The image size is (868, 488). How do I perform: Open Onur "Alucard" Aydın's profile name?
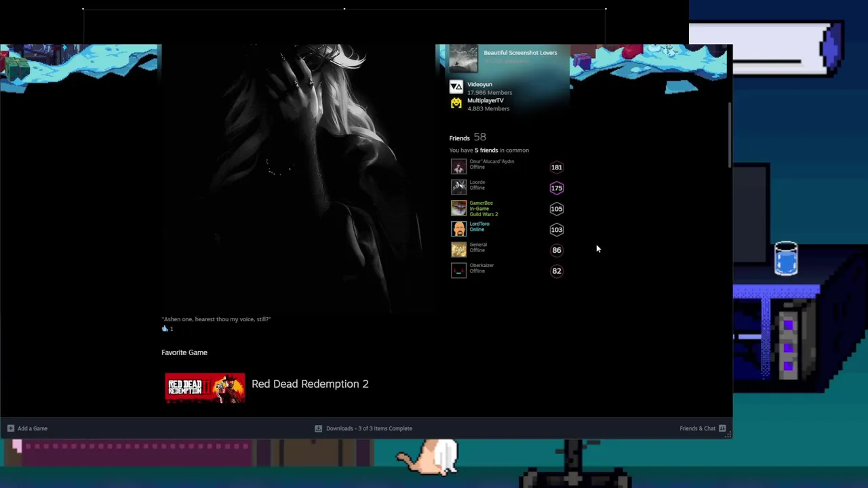[x=492, y=161]
